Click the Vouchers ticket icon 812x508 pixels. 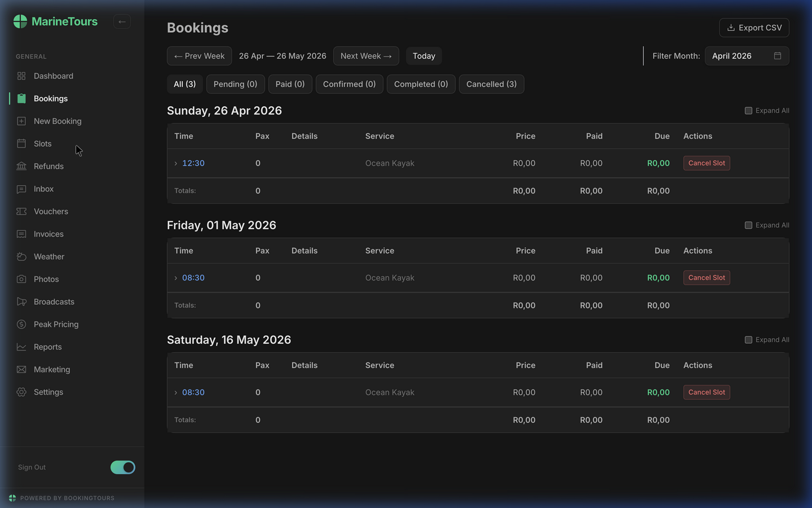(x=21, y=212)
